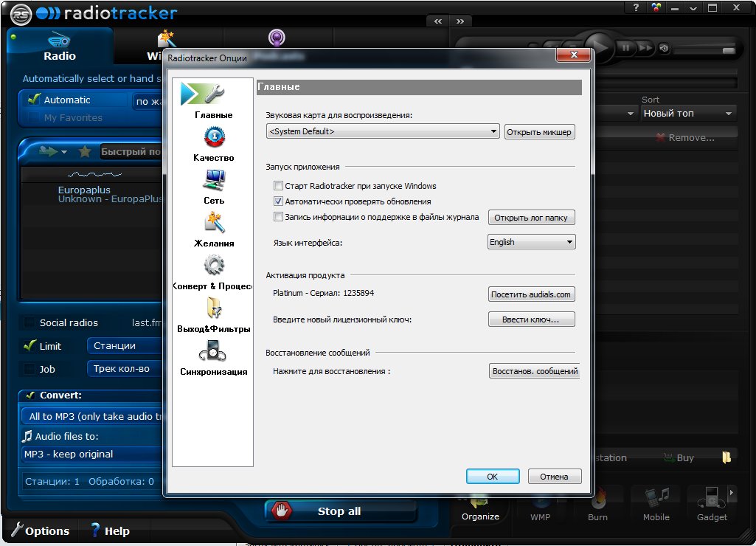Open the Станции limit dropdown
This screenshot has height=546, width=756.
tap(125, 346)
